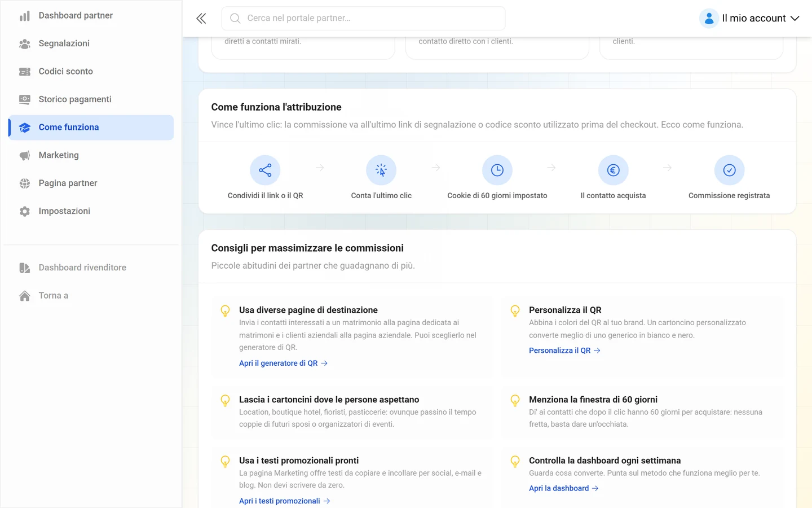Image resolution: width=812 pixels, height=508 pixels.
Task: Click the Torna a home icon
Action: click(x=25, y=296)
